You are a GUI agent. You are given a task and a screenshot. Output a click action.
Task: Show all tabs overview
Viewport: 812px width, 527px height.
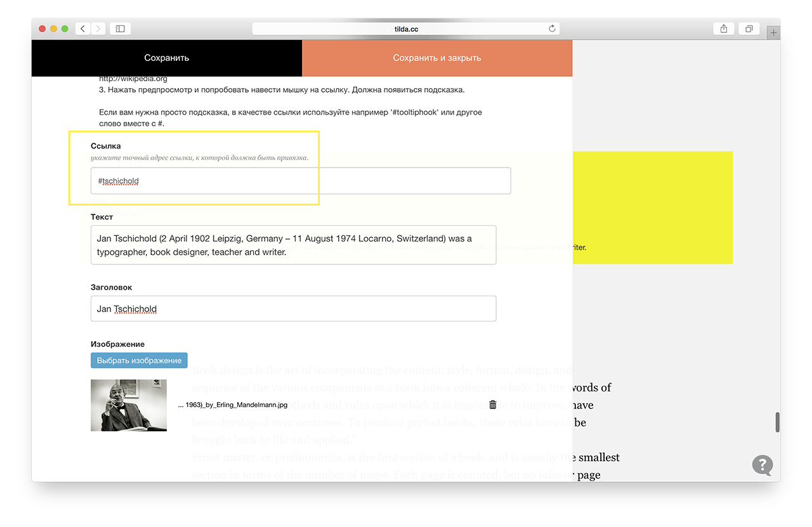pos(749,29)
